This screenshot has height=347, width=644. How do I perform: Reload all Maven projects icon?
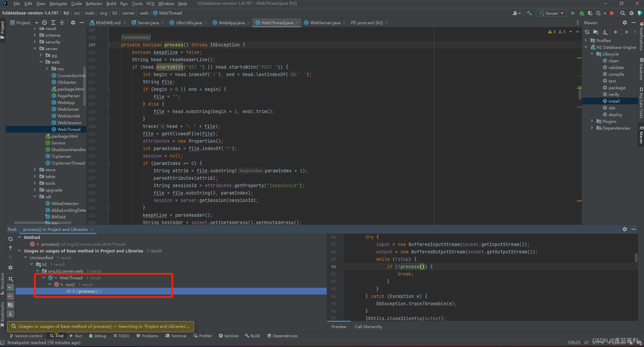587,32
